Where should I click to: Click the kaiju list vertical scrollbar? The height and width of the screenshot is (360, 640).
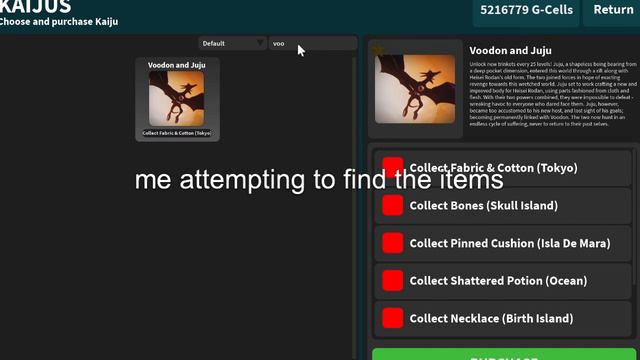(354, 208)
